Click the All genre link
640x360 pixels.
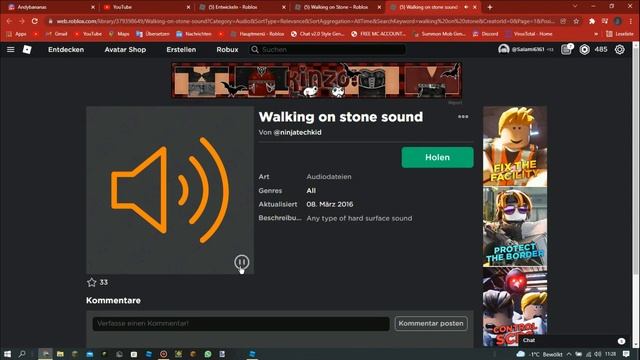[x=311, y=191]
